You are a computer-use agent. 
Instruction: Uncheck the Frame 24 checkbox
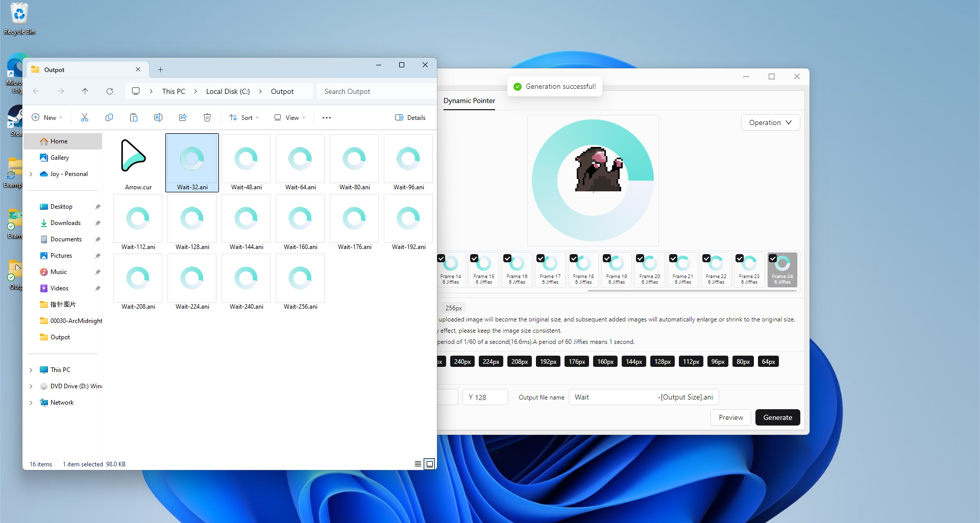(x=773, y=259)
